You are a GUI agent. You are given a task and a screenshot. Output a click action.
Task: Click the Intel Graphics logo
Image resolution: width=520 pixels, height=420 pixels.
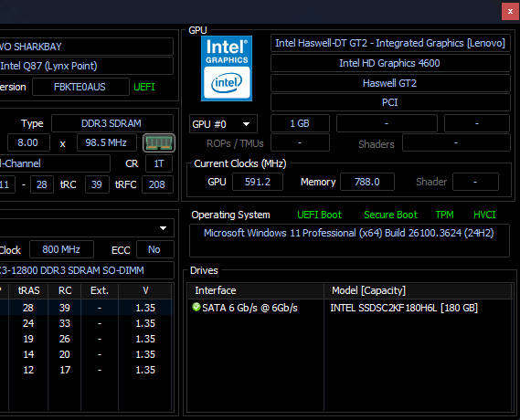tap(227, 68)
